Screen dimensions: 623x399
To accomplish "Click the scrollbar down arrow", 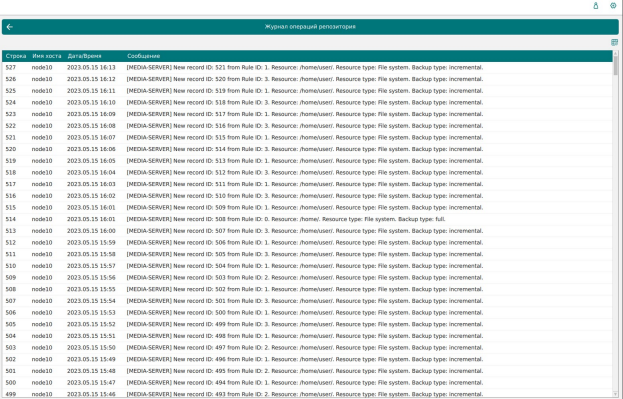I will [615, 394].
